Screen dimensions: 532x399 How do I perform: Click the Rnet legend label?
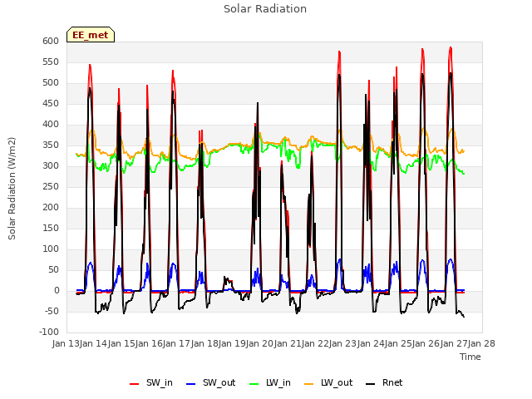[392, 382]
